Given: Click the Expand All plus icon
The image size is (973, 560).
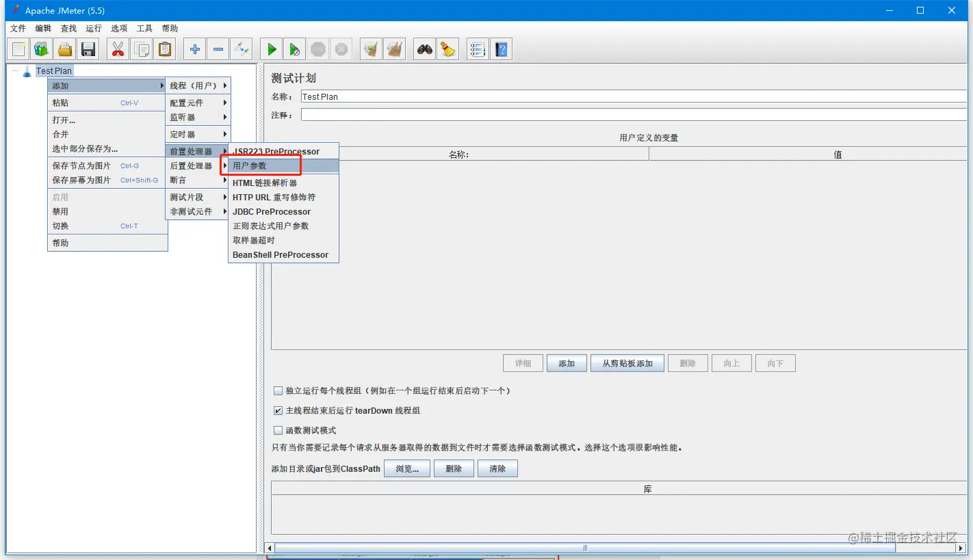Looking at the screenshot, I should click(195, 49).
